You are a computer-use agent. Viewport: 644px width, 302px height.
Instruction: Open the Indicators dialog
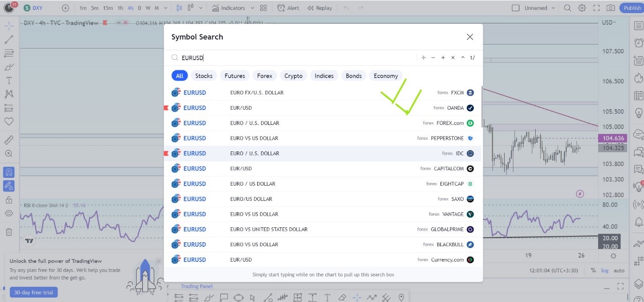pos(228,8)
